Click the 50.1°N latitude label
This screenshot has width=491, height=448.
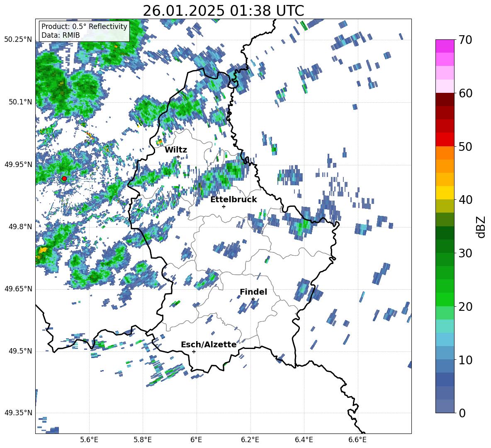20,102
